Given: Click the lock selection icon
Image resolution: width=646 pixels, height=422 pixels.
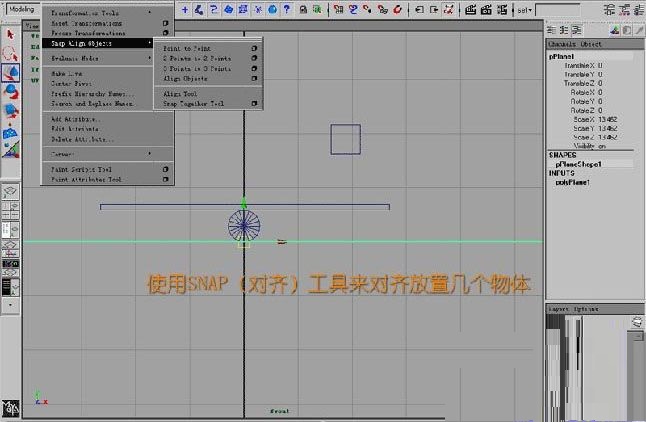Looking at the screenshot, I should coord(303,9).
